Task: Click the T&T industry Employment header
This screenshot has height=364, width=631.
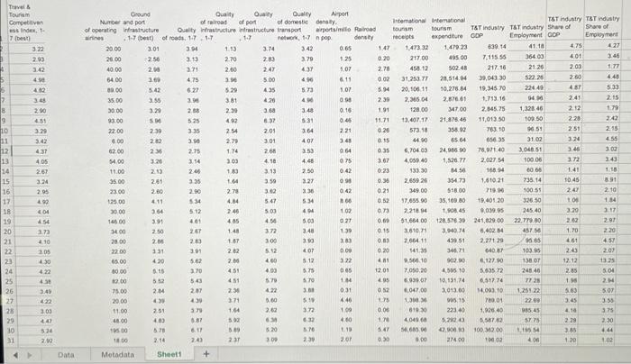Action: click(526, 31)
